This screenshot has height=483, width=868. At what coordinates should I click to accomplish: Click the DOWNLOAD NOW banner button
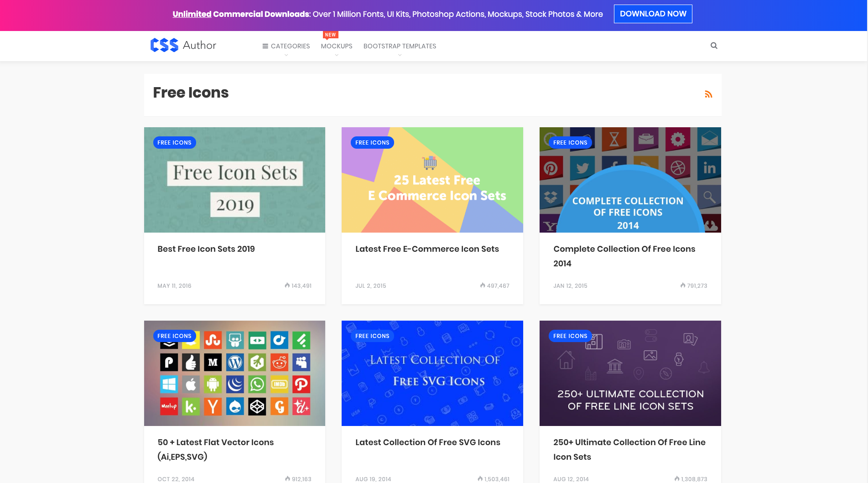click(653, 14)
